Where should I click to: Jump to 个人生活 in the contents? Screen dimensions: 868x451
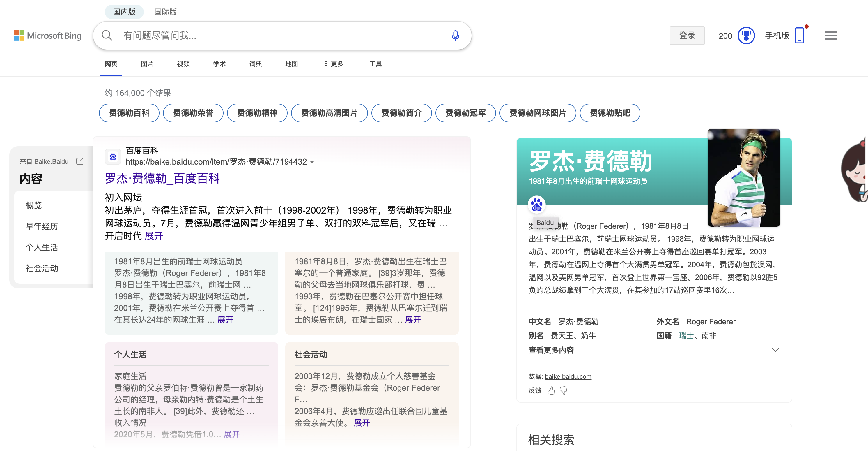click(x=42, y=247)
